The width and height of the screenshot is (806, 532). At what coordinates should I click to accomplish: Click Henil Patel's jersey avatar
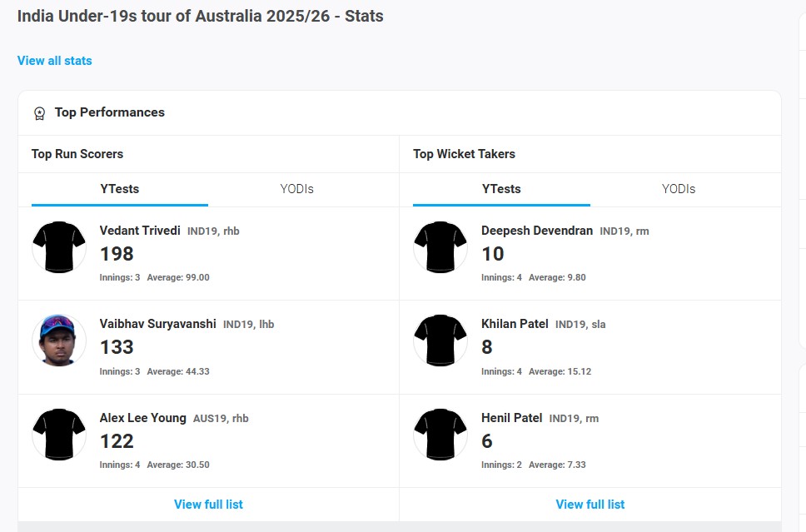click(x=440, y=435)
